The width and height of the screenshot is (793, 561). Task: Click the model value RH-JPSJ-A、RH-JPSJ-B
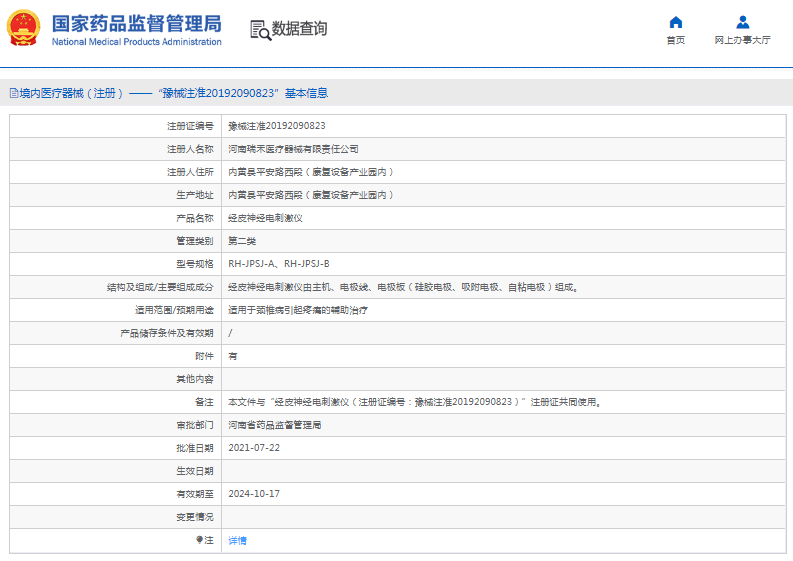tap(279, 264)
